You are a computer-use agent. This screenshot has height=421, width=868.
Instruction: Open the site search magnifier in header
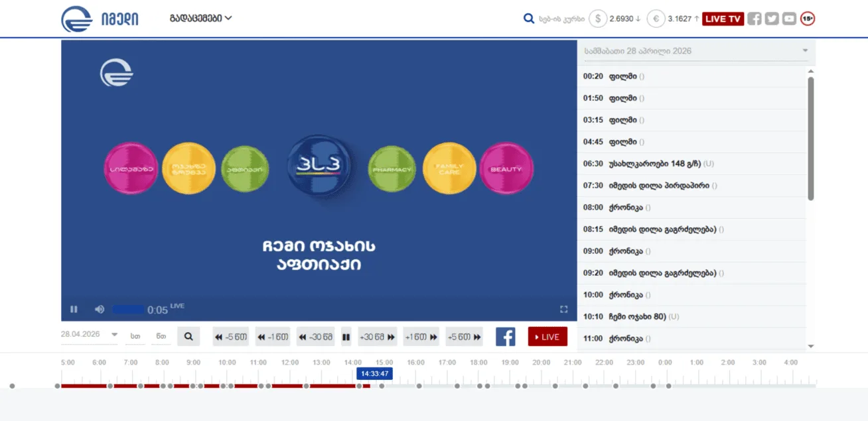tap(529, 19)
